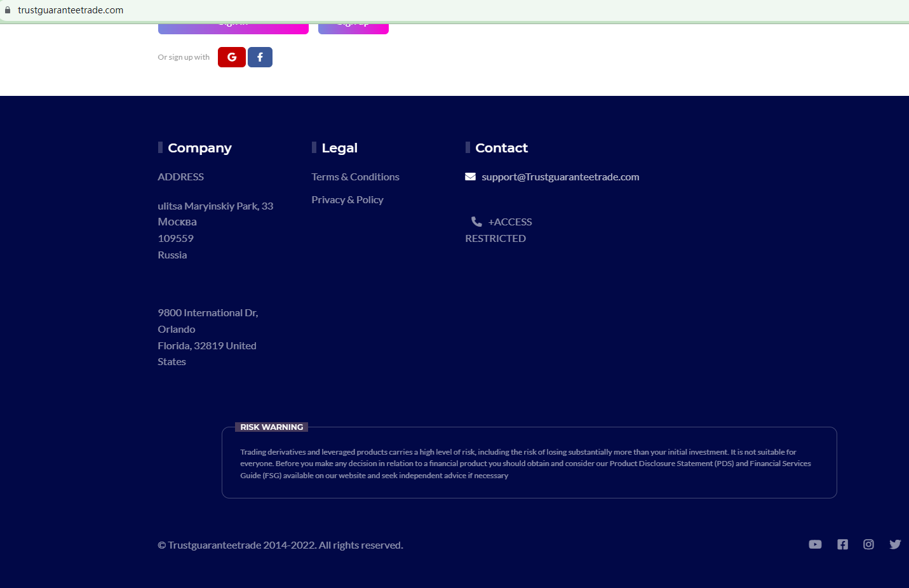Open the footer Facebook page icon
The image size is (909, 588).
[842, 544]
